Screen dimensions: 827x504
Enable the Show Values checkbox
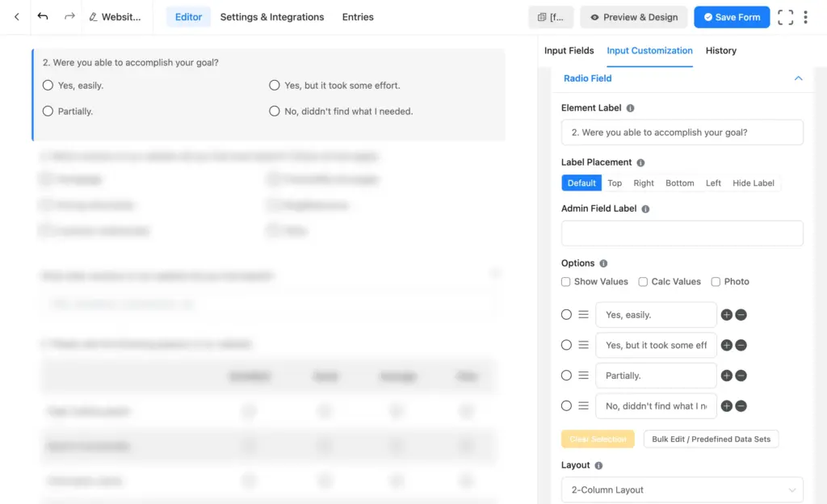coord(566,282)
